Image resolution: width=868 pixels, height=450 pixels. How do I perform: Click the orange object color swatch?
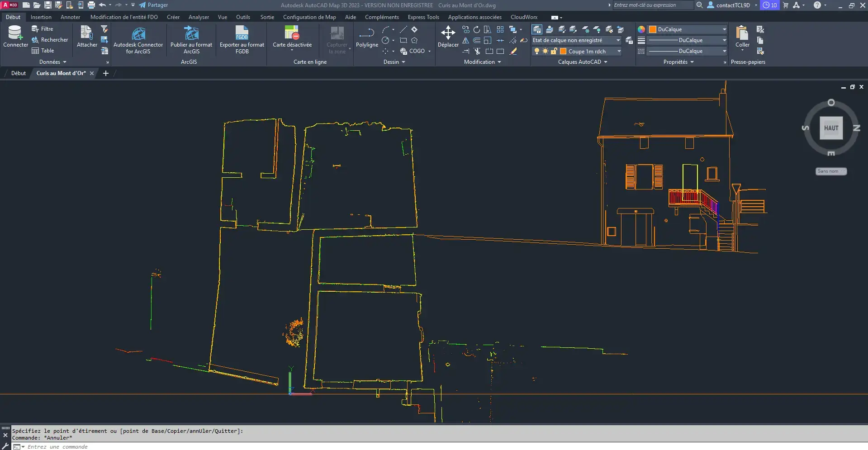tap(652, 29)
